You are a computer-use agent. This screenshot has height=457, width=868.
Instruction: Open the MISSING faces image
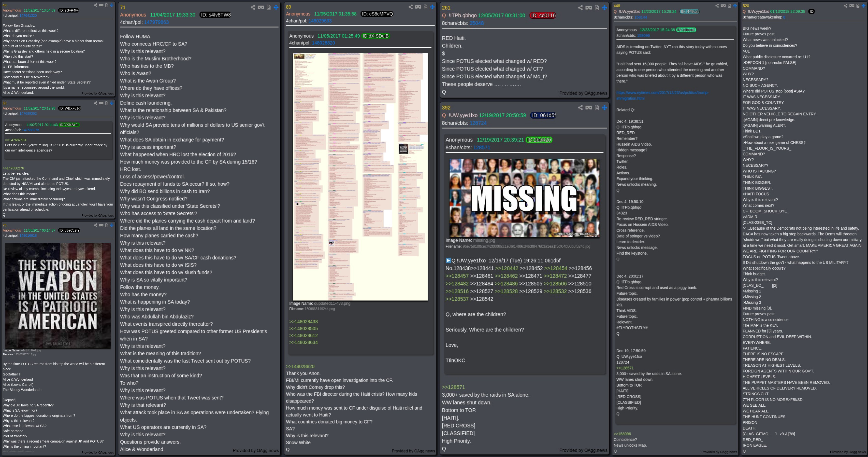tap(524, 198)
